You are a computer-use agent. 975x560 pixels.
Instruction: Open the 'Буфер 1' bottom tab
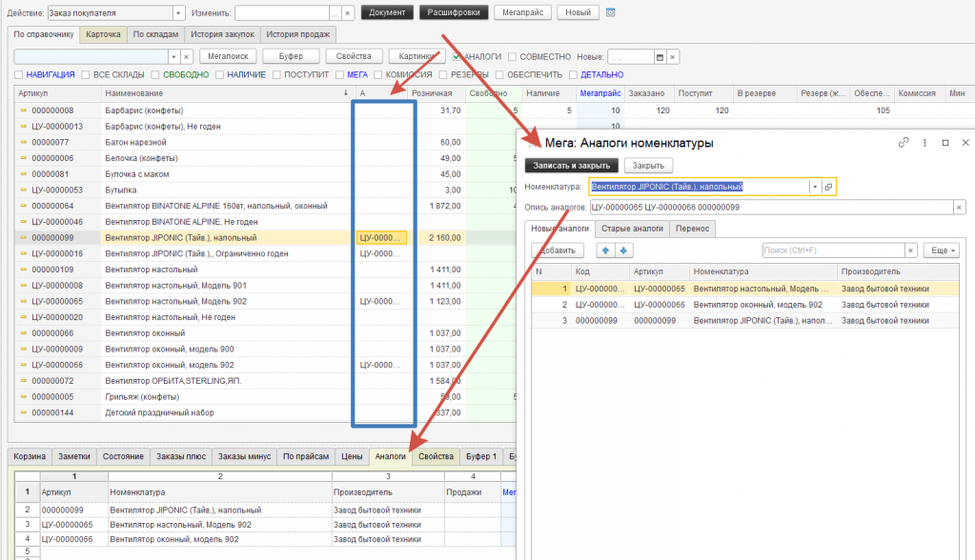click(481, 456)
